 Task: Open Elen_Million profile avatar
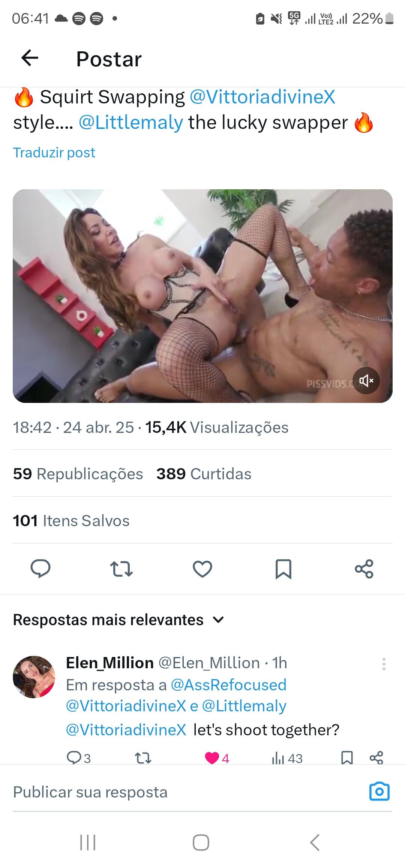pos(34,677)
